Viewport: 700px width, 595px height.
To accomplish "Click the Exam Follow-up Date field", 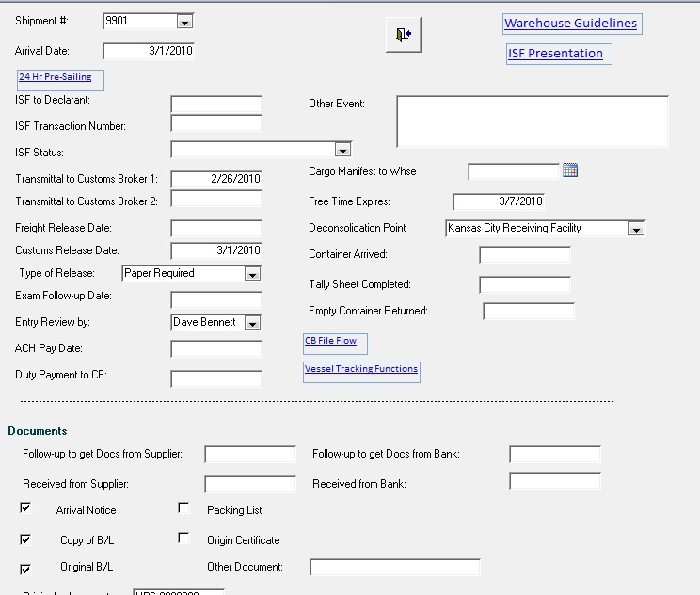I will tap(216, 299).
